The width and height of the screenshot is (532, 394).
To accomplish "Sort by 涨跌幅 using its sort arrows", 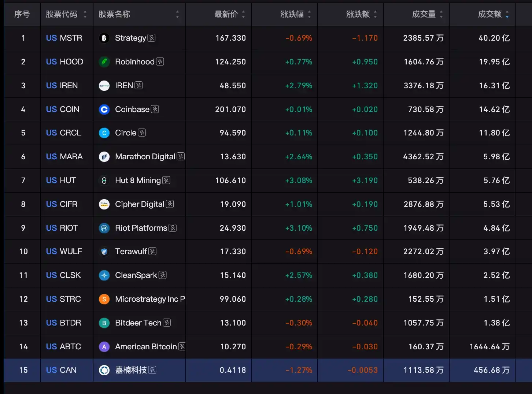I will click(309, 14).
